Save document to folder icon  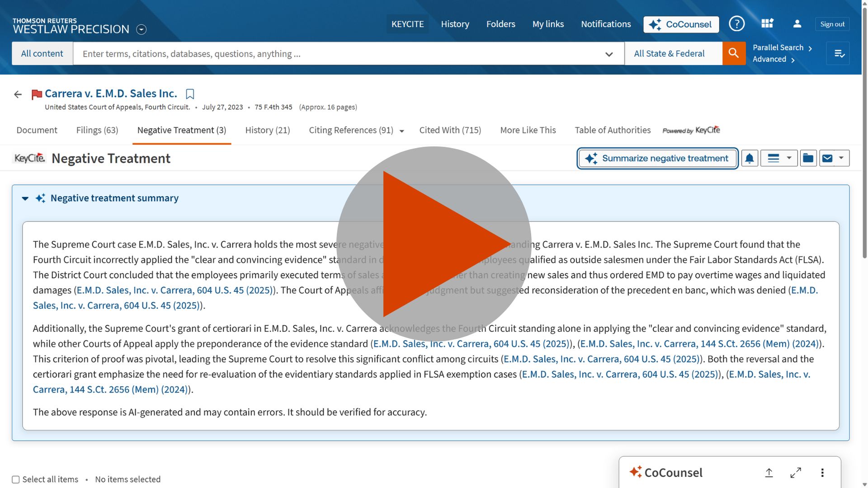(808, 159)
